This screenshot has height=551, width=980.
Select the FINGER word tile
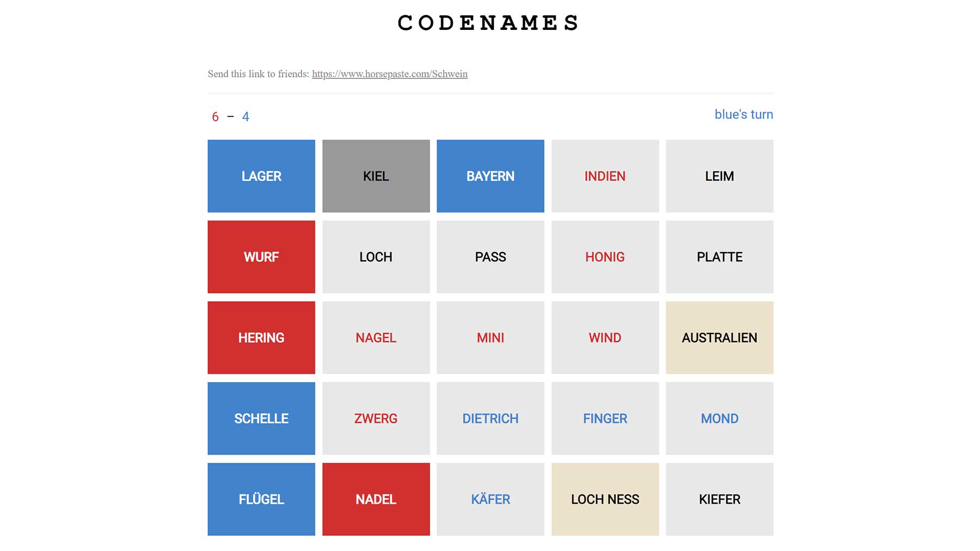[605, 418]
